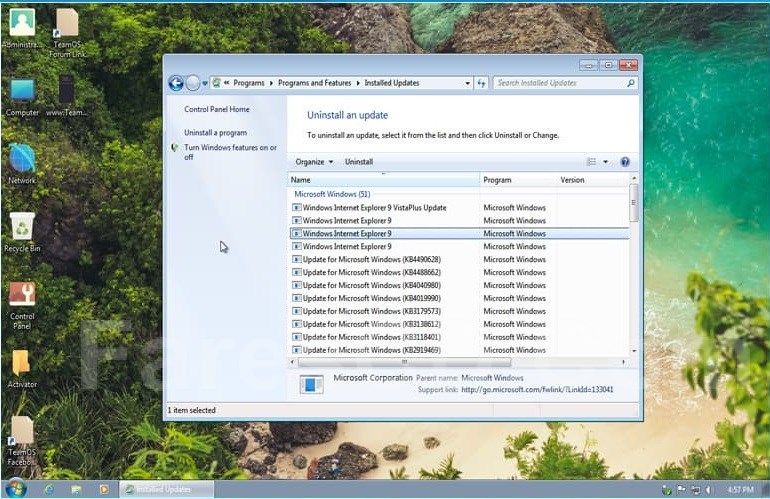Screen dimensions: 770x499
Task: Open the view options dropdown arrow
Action: coord(605,162)
